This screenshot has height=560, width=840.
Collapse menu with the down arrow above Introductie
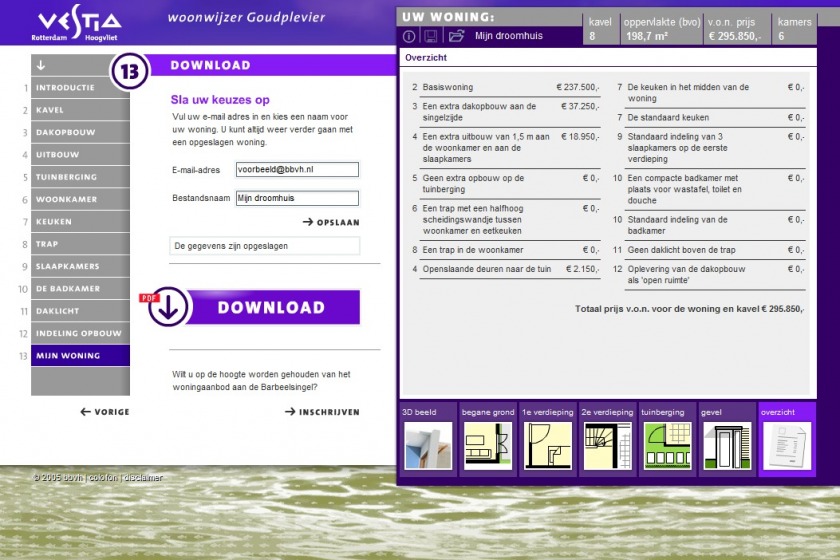[x=41, y=66]
